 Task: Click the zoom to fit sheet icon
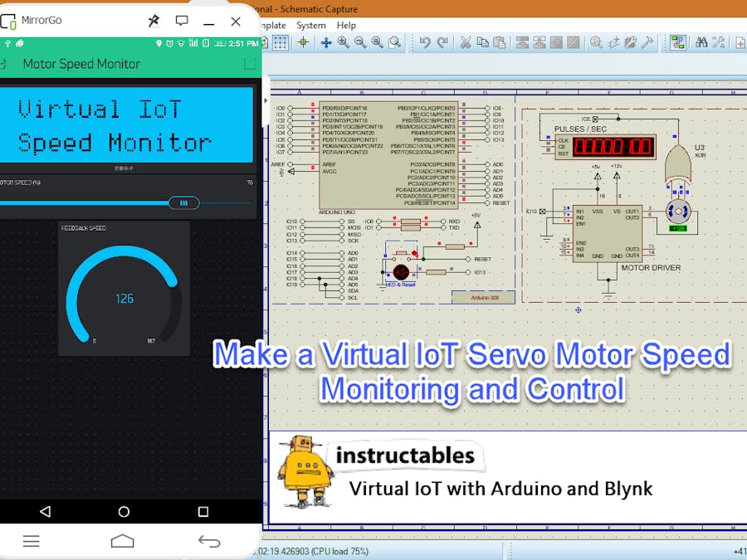pyautogui.click(x=378, y=43)
